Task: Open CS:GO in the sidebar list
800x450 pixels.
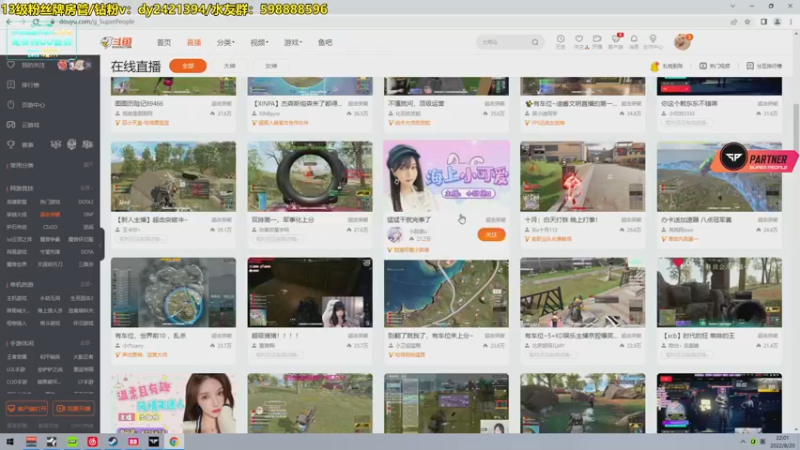Action: pos(50,227)
